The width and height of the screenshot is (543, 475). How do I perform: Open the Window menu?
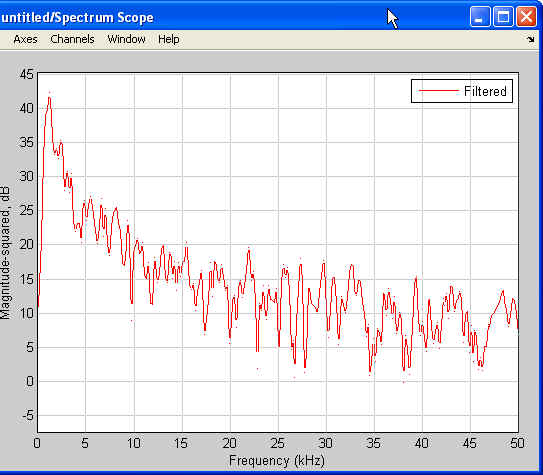point(126,39)
